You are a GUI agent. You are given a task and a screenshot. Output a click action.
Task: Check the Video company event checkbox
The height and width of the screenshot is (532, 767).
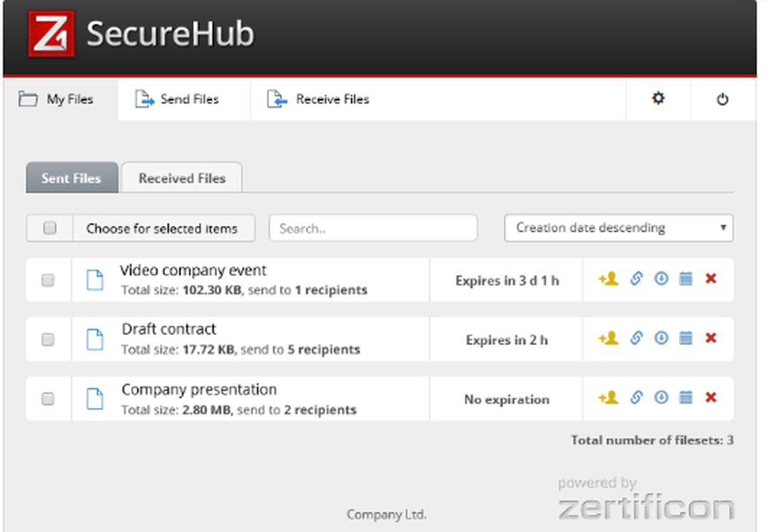coord(48,280)
